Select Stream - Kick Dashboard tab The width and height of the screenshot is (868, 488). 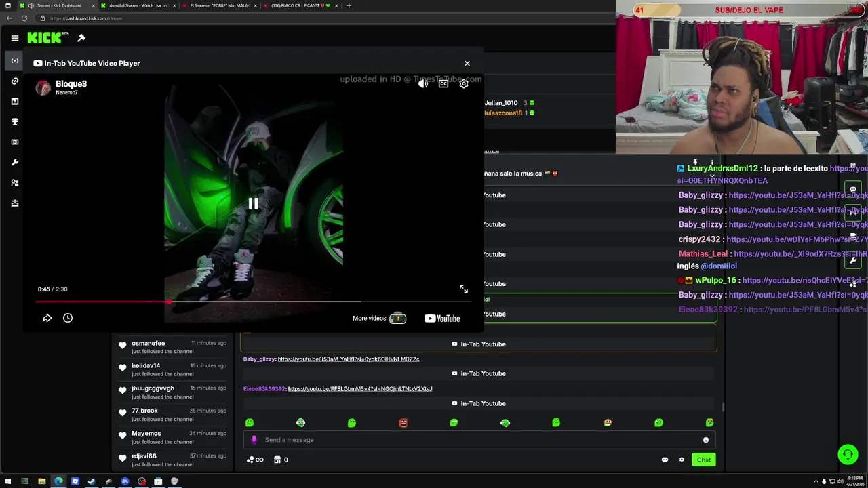[x=57, y=5]
